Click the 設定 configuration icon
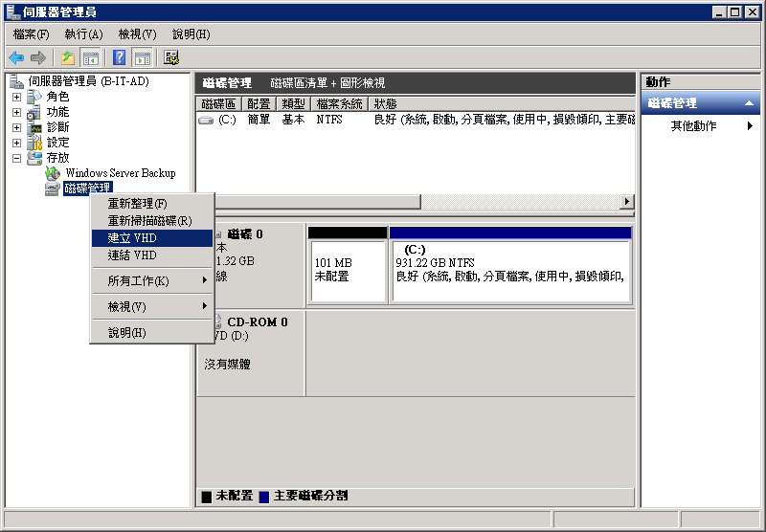This screenshot has height=532, width=766. [x=34, y=143]
